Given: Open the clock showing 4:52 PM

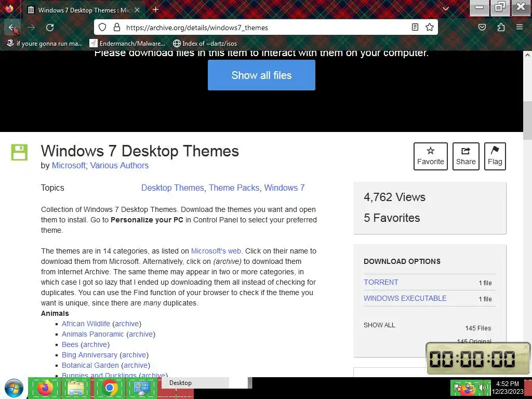Looking at the screenshot, I should pos(508,388).
